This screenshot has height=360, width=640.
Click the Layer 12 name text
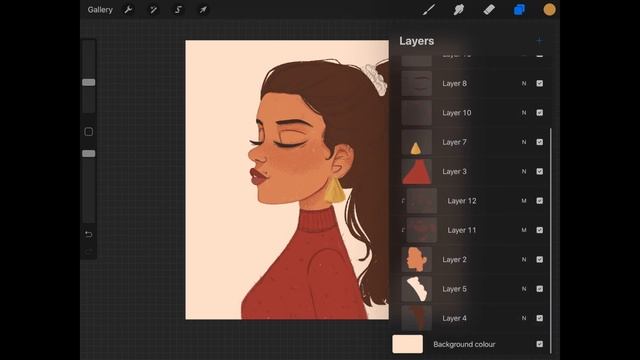[462, 201]
